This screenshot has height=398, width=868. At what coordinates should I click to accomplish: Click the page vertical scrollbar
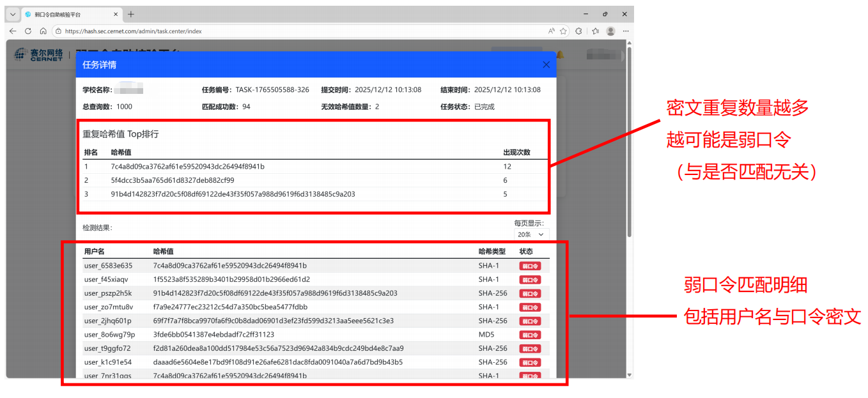629,192
